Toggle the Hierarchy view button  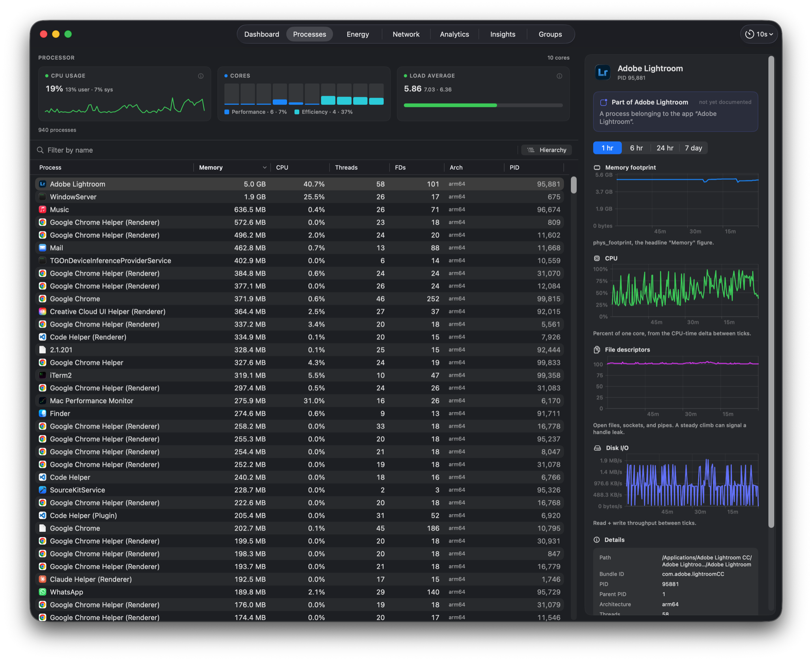[x=546, y=150]
